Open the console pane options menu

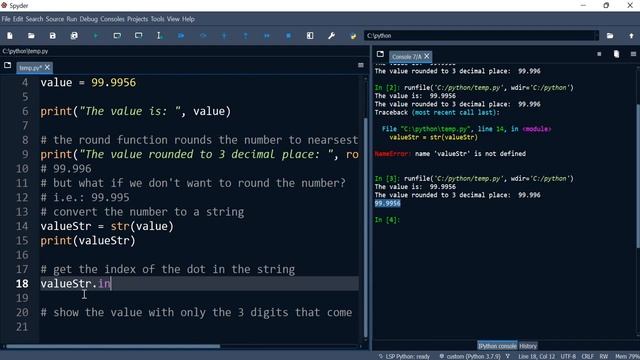[x=633, y=54]
